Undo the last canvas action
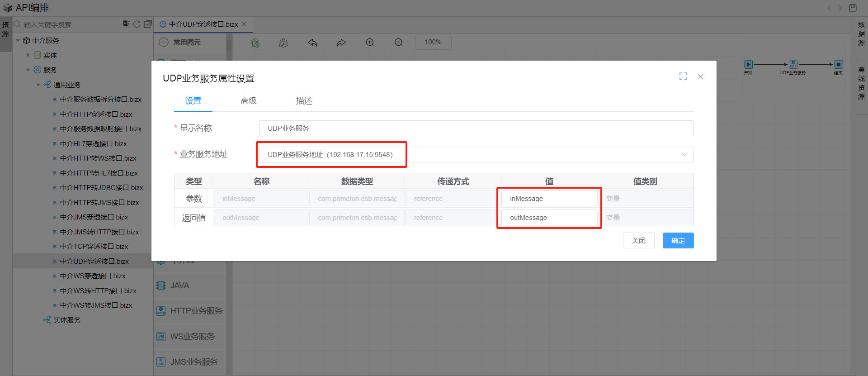 pyautogui.click(x=312, y=43)
